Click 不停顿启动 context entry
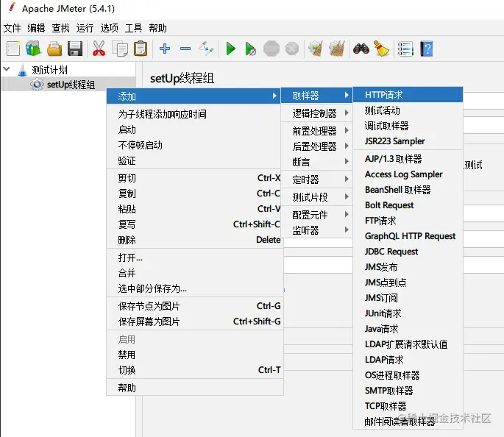The image size is (504, 437). point(195,145)
